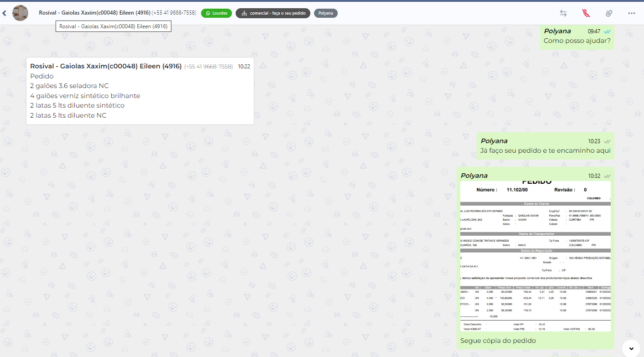Click the paperclip attachment icon
Screen dimensions: 644x357
pyautogui.click(x=609, y=13)
